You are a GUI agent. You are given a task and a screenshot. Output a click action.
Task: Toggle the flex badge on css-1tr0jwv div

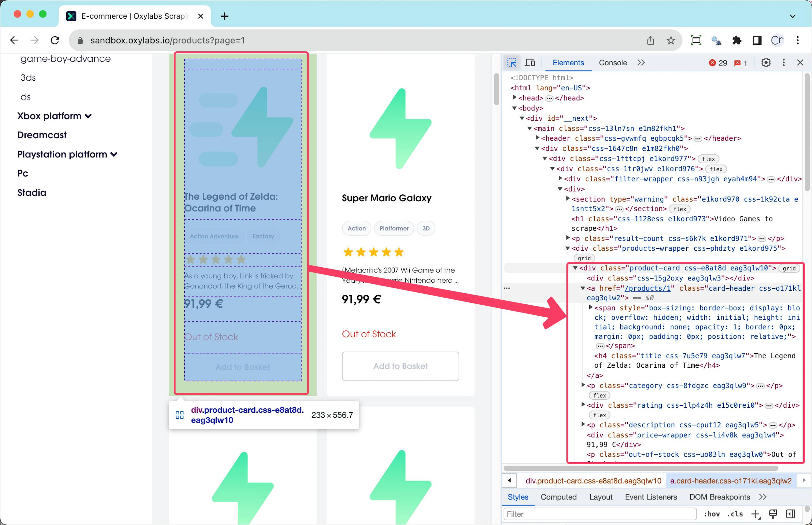[x=716, y=169]
